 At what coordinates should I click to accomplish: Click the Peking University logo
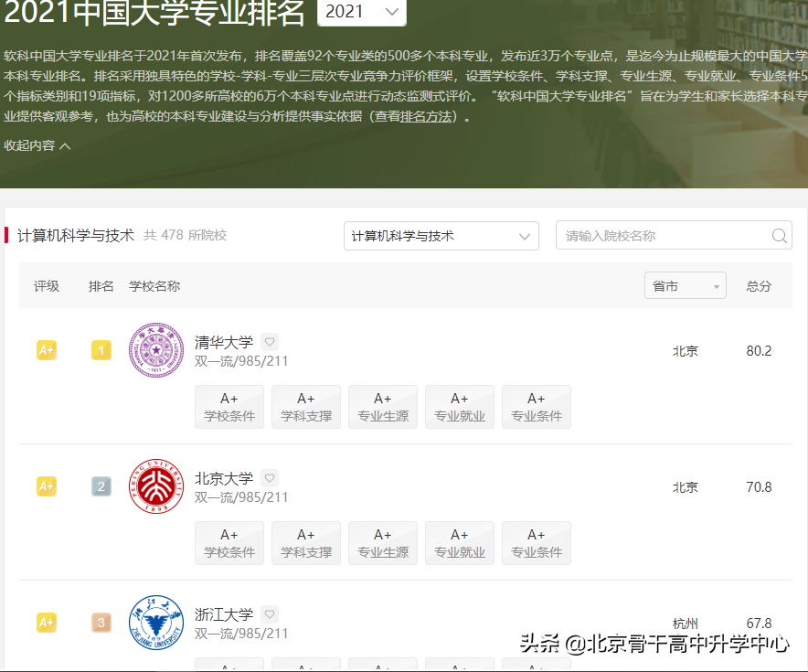click(x=156, y=486)
